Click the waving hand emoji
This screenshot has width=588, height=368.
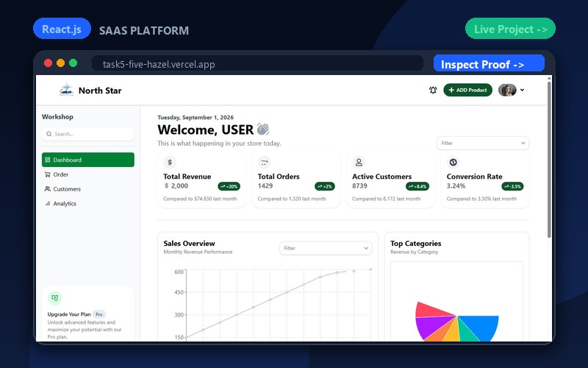[x=263, y=130]
